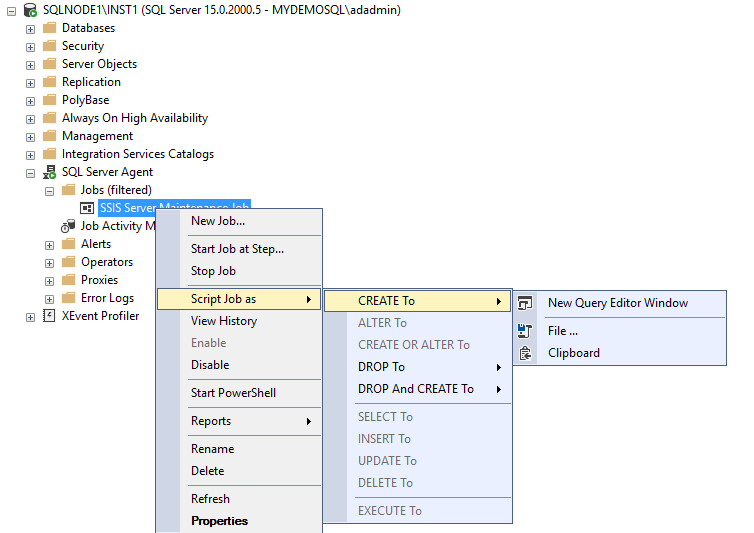Image resolution: width=754 pixels, height=533 pixels.
Task: Expand the XEvent Profiler node
Action: pos(30,317)
